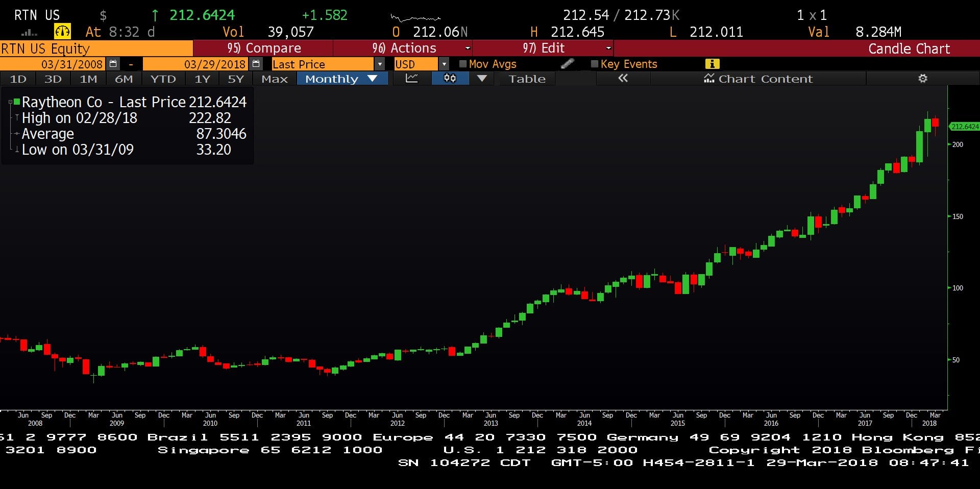Open the Chart Content panel
Image resolution: width=980 pixels, height=489 pixels.
tap(758, 79)
